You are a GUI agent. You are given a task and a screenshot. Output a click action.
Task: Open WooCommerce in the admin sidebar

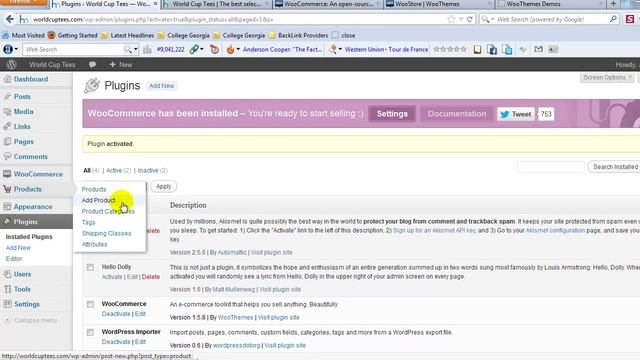click(x=38, y=174)
